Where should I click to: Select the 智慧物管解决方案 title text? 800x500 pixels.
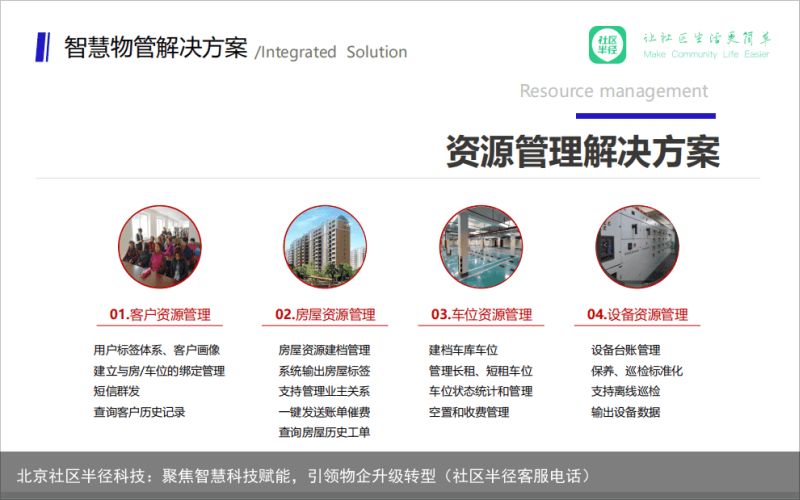[x=156, y=47]
